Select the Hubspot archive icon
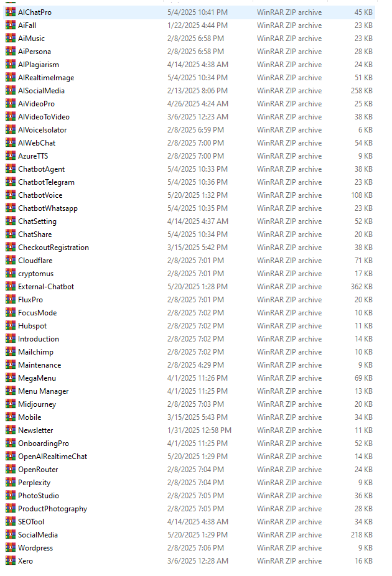 coord(11,326)
